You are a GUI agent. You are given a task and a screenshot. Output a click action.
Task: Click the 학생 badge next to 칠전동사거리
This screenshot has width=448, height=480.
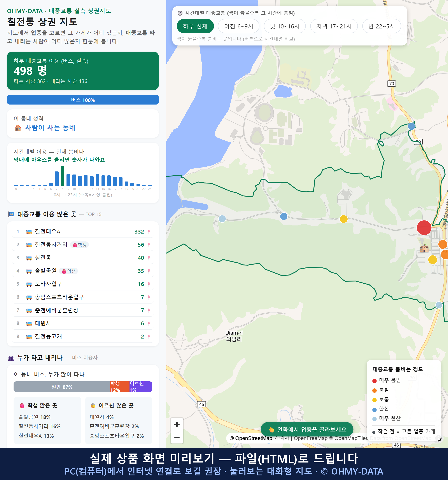[x=80, y=245]
